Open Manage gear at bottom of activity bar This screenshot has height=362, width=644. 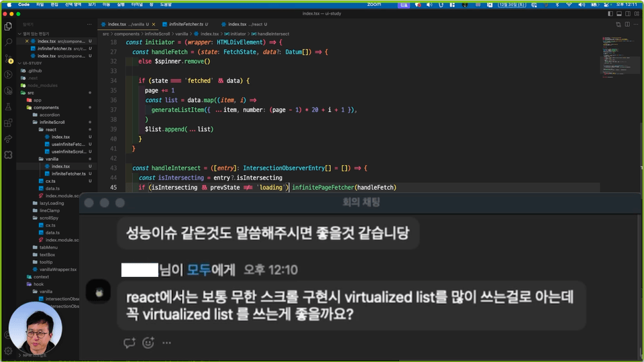[8, 351]
